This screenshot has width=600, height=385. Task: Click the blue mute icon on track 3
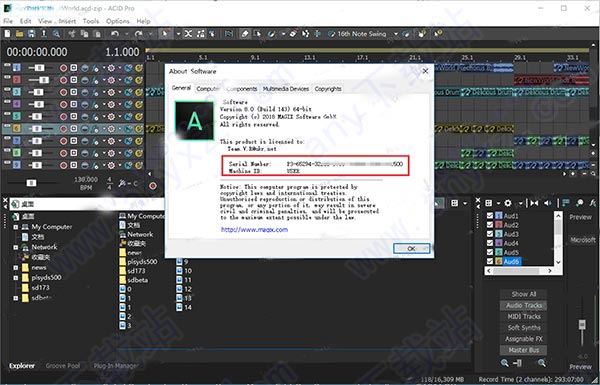tap(128, 92)
